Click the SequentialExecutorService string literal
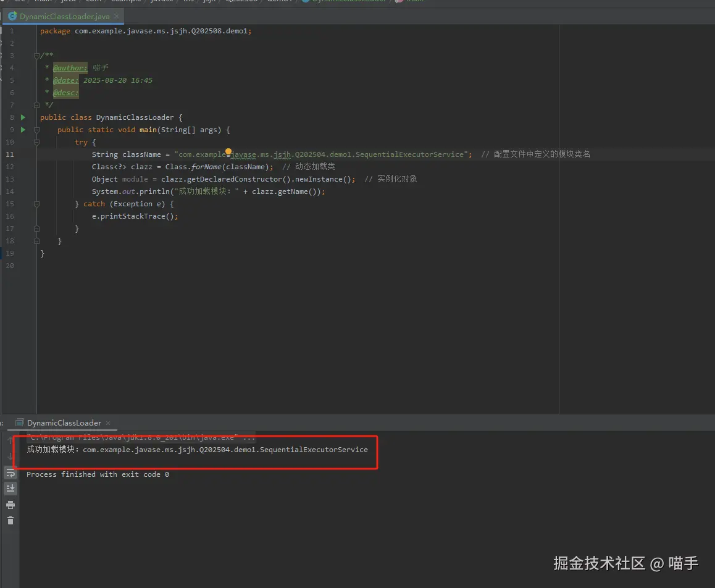This screenshot has width=715, height=588. pyautogui.click(x=320, y=154)
